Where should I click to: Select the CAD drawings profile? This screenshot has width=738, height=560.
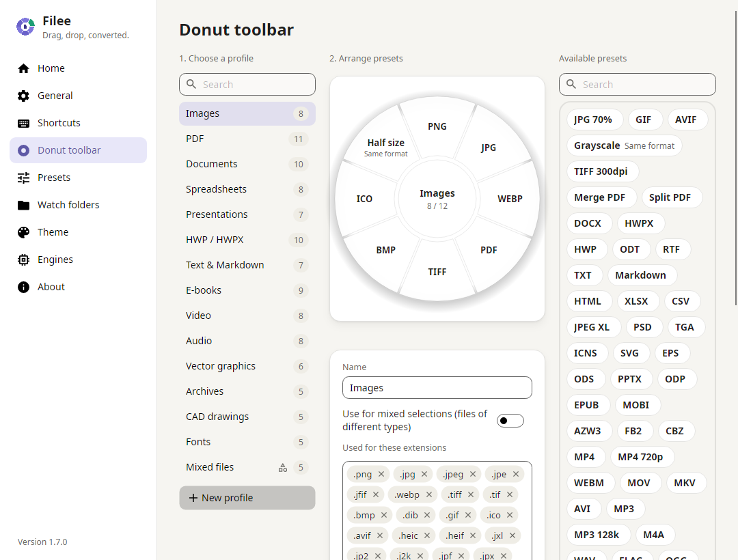pos(247,417)
